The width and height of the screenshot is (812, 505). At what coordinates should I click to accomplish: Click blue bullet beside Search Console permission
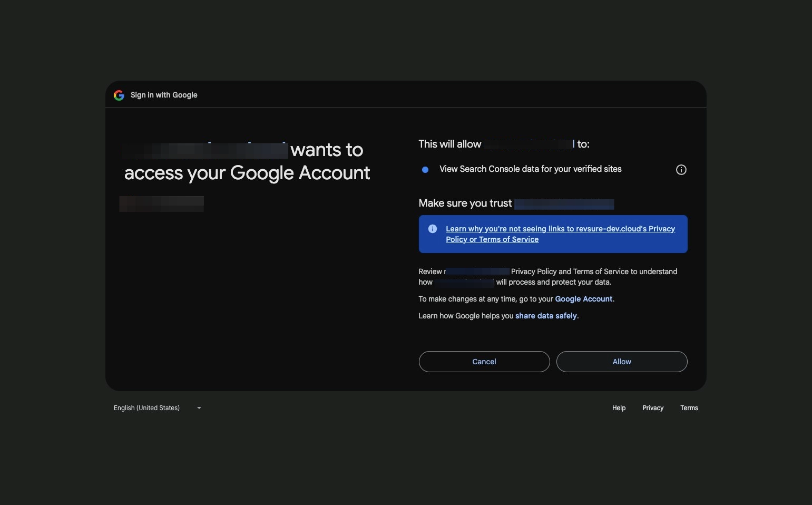pyautogui.click(x=425, y=170)
